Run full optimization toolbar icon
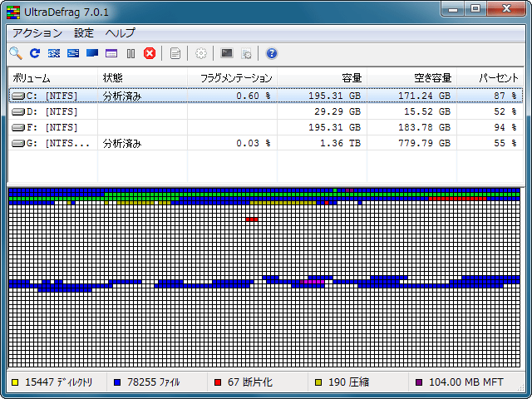Image resolution: width=532 pixels, height=399 pixels. [x=92, y=53]
